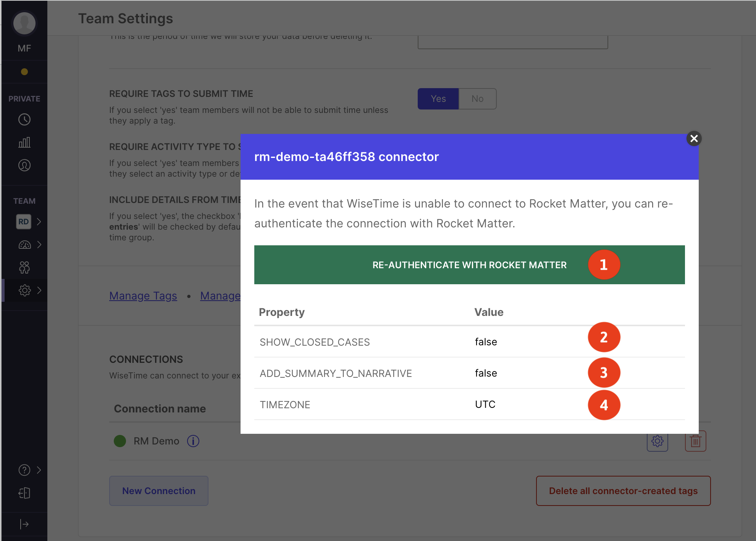
Task: Click the Property column header
Action: point(282,312)
